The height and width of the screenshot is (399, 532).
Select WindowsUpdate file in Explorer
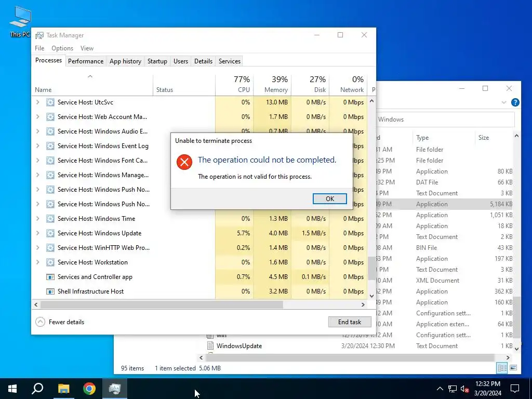point(239,345)
